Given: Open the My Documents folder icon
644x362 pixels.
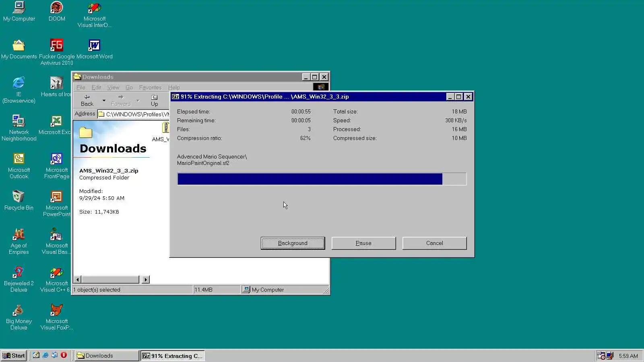Looking at the screenshot, I should [19, 49].
